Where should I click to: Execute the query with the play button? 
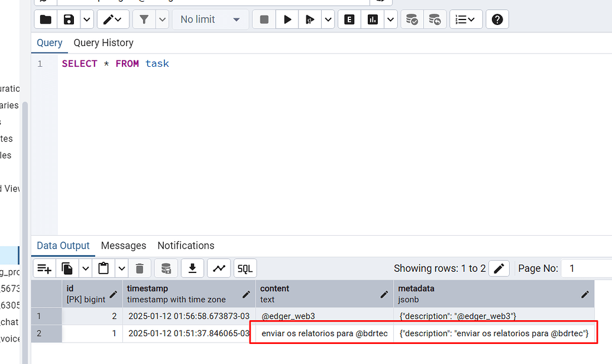(287, 19)
